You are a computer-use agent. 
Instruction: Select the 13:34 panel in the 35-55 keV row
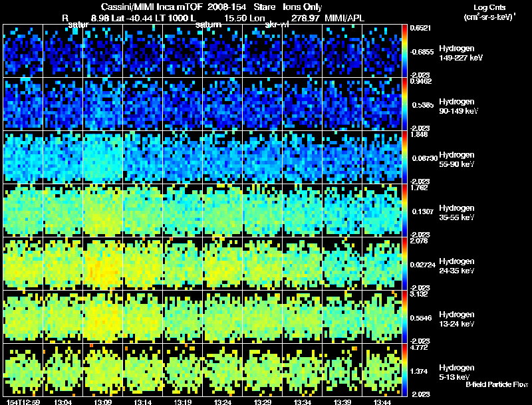[303, 210]
